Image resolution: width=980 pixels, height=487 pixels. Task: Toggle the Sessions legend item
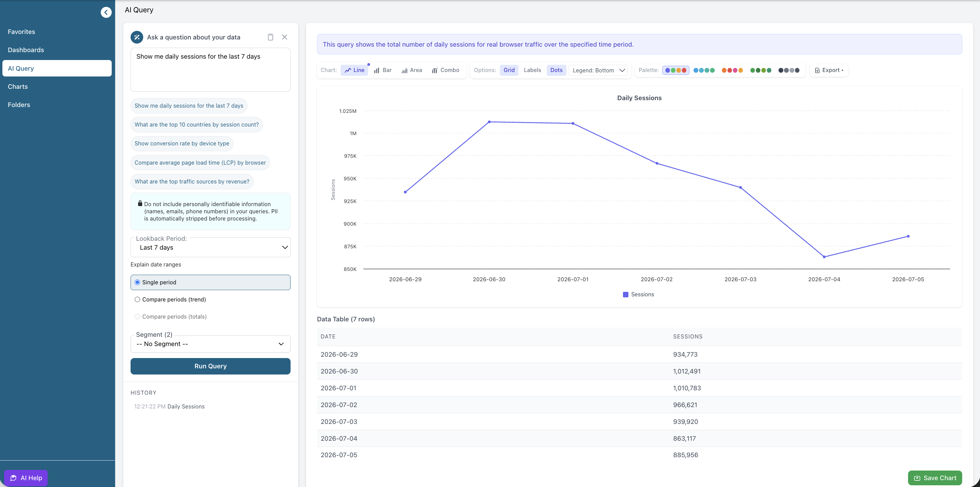point(638,294)
